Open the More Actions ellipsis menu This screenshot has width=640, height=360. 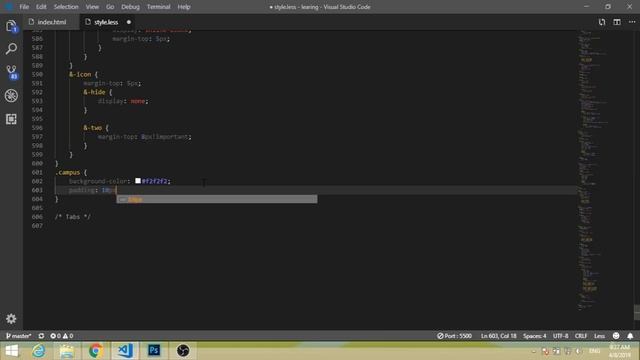tap(632, 22)
